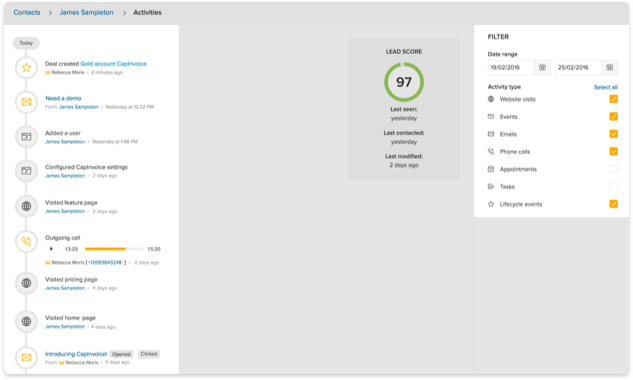
Task: Uncheck the Emails checkbox
Action: 613,134
